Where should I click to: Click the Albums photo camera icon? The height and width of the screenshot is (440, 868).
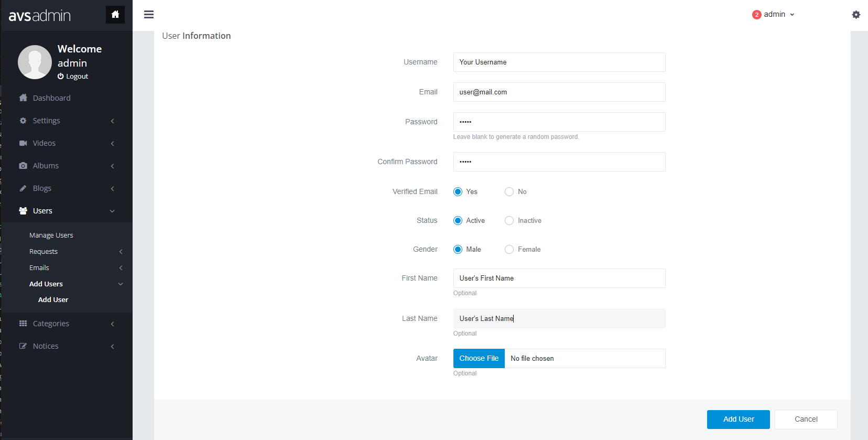click(23, 166)
